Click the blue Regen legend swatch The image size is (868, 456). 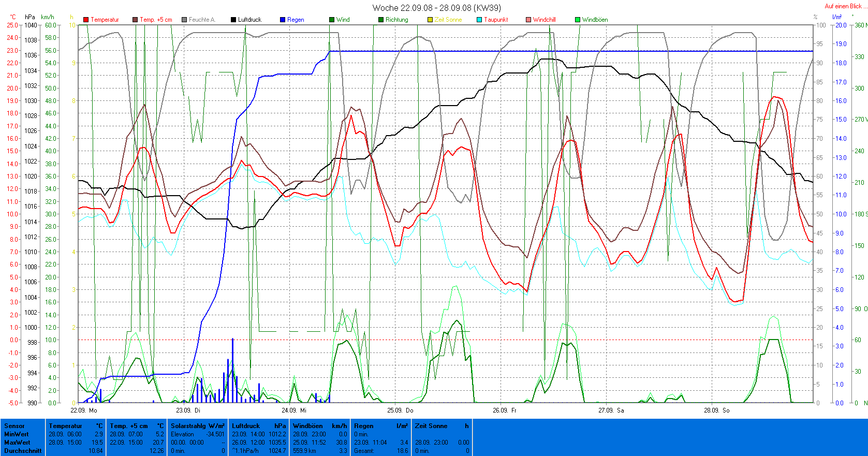pos(283,20)
